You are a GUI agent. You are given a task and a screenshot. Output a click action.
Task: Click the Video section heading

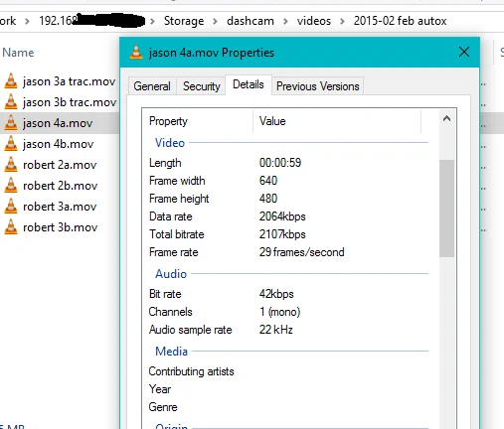click(x=170, y=143)
